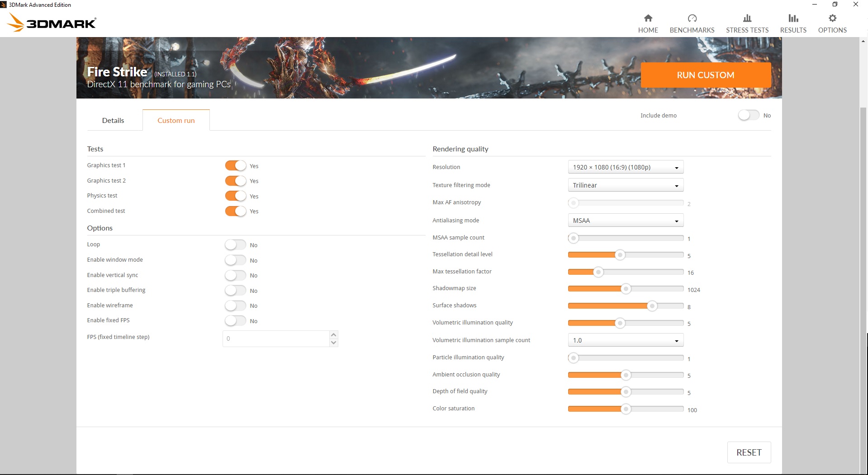This screenshot has width=868, height=475.
Task: Enable fixed FPS toggle
Action: 236,321
